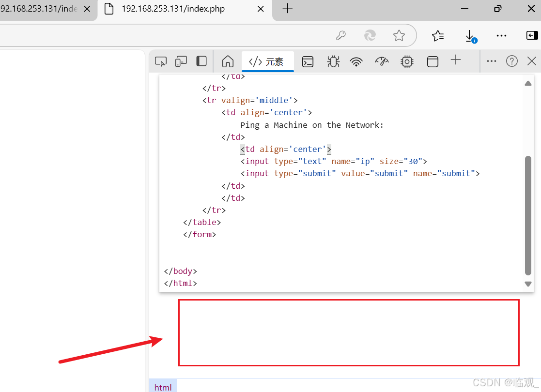
Task: Click the vertical scrollbar thumb in source view
Action: coord(528,215)
